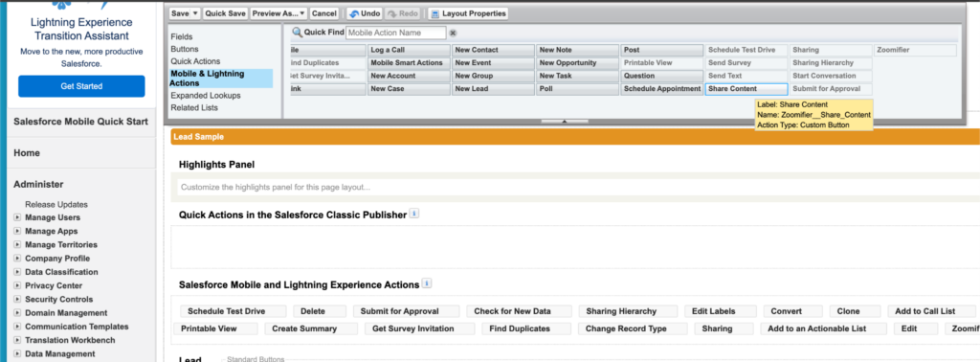The height and width of the screenshot is (362, 980).
Task: Expand the Data Management node
Action: tap(17, 354)
